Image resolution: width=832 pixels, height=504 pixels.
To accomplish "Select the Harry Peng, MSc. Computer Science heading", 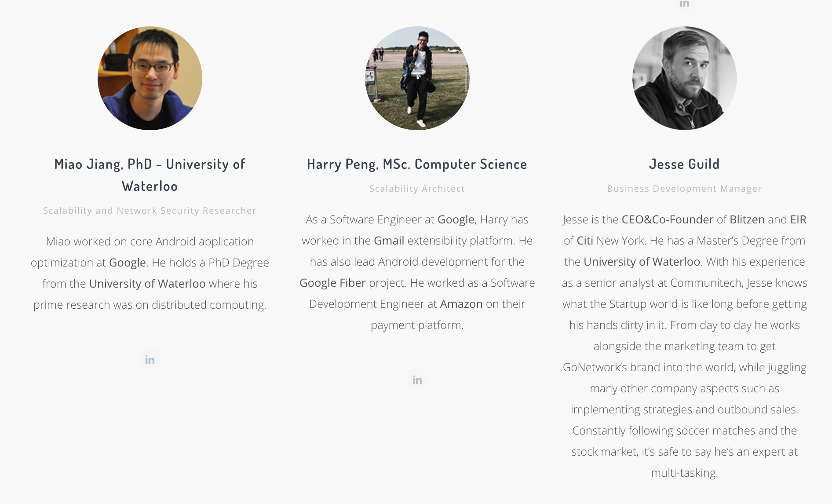I will 417,164.
